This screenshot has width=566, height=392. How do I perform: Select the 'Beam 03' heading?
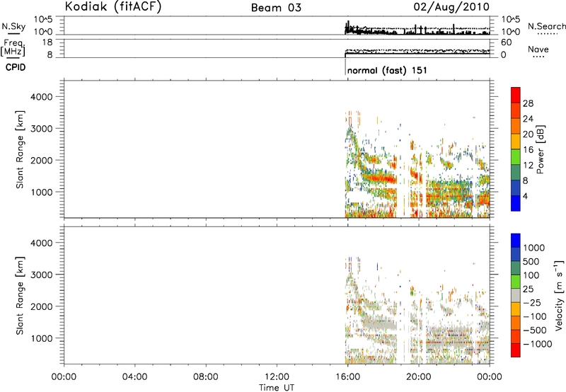pyautogui.click(x=276, y=8)
